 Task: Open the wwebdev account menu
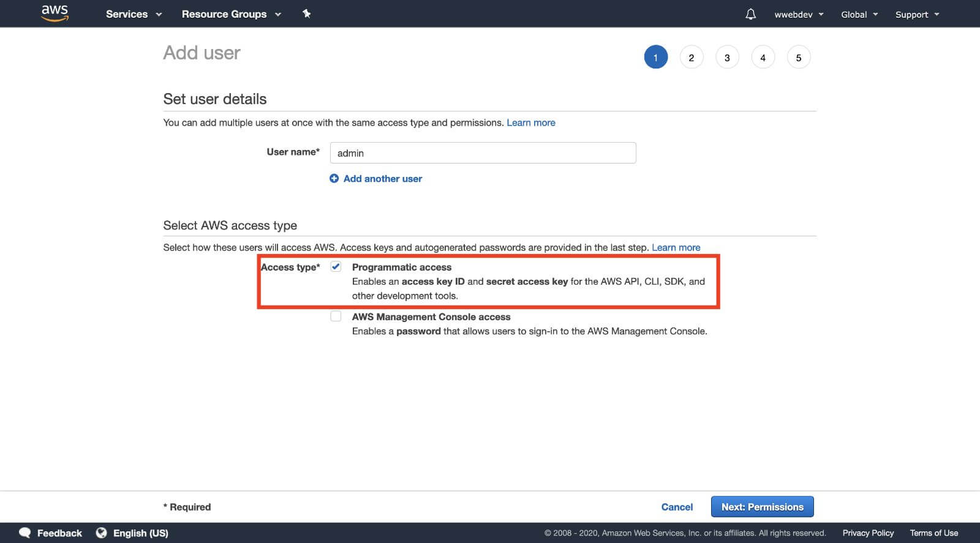coord(799,14)
